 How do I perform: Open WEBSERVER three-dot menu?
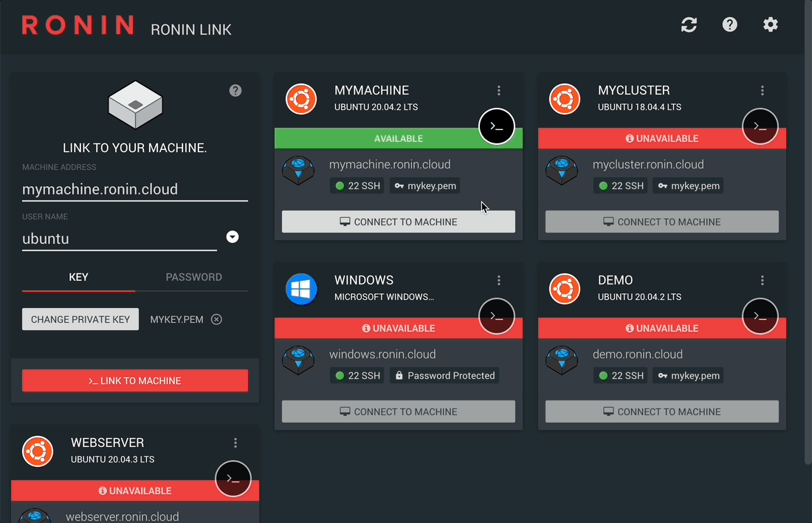tap(235, 442)
